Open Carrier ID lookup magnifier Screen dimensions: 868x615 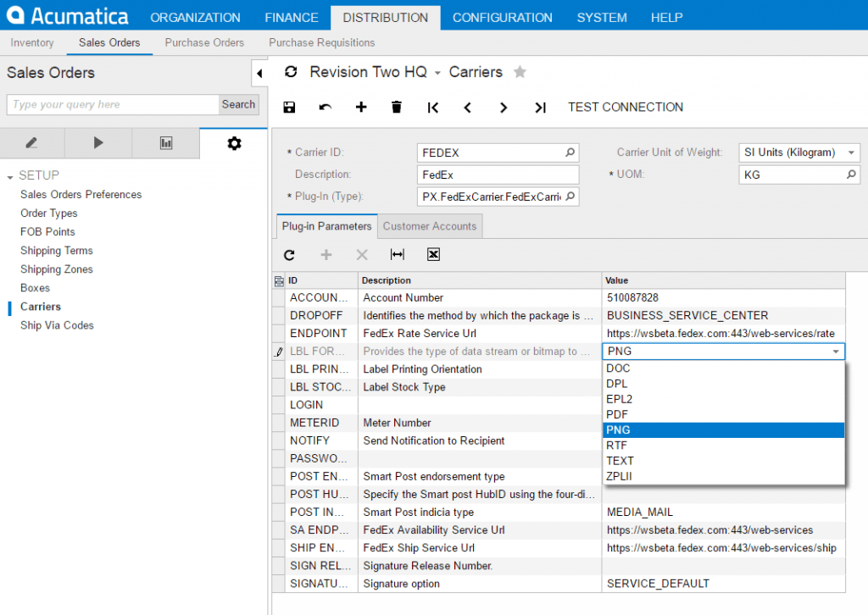point(570,152)
